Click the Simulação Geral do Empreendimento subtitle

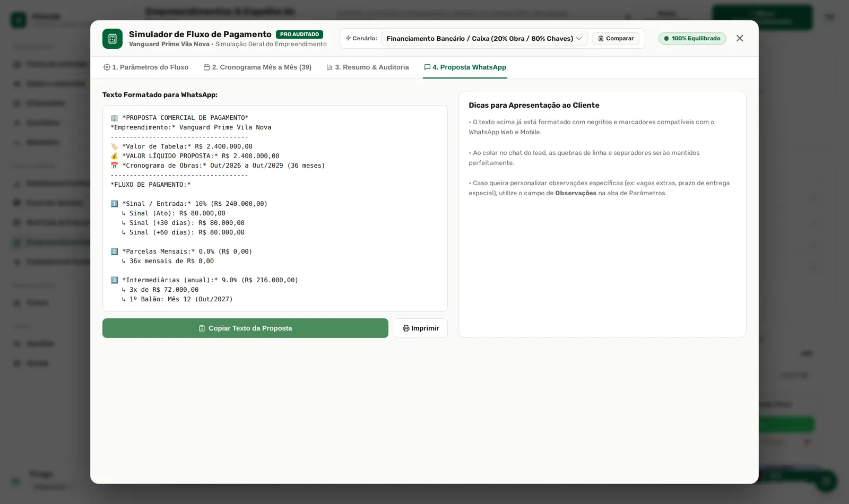pyautogui.click(x=271, y=45)
